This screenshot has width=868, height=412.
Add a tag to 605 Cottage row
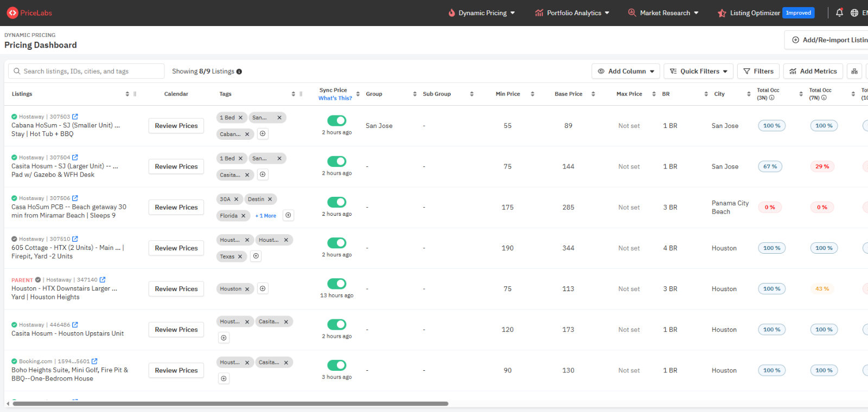256,256
